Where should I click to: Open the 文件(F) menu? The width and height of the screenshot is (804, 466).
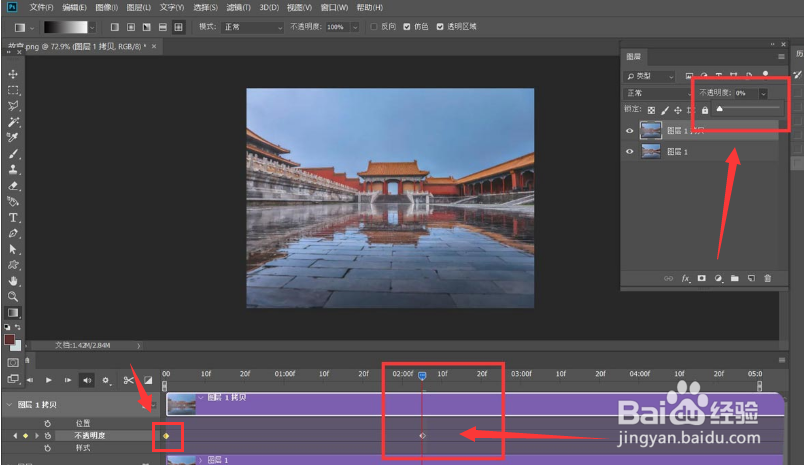click(41, 8)
